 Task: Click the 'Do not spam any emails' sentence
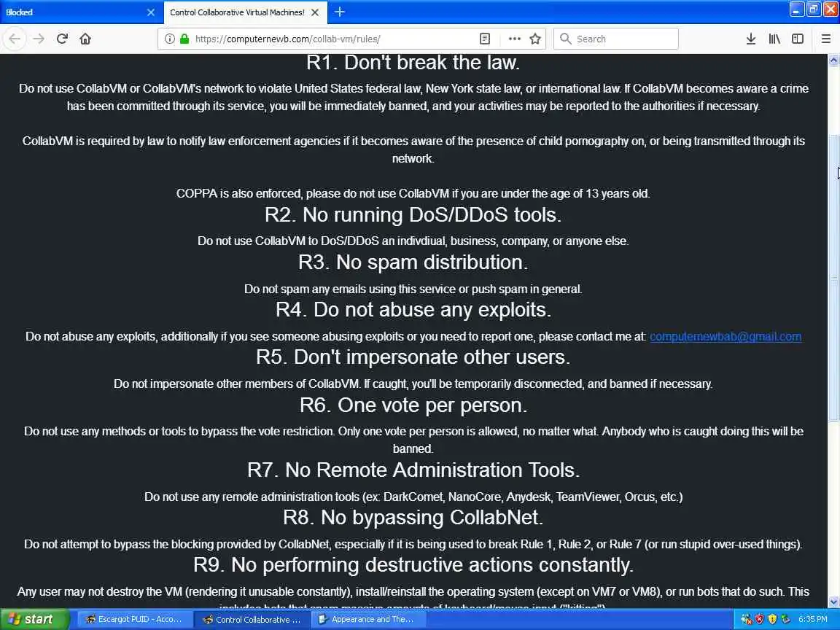pos(413,289)
